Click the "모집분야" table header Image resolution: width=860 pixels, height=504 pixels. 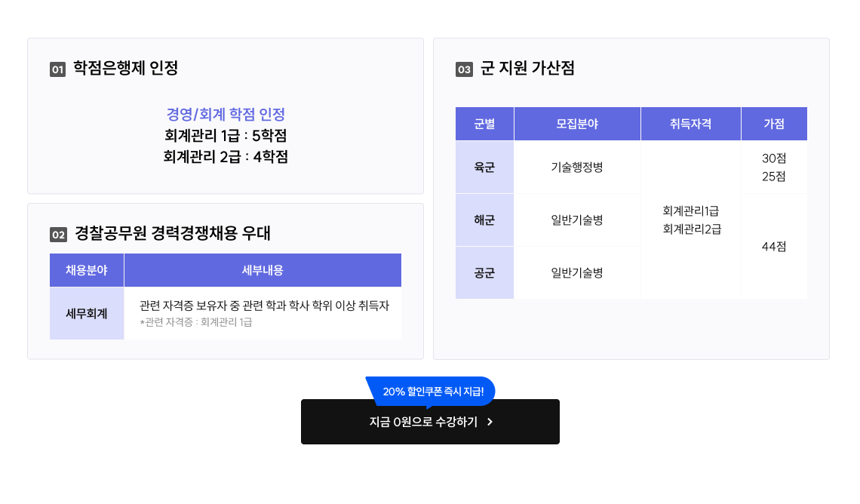click(577, 123)
